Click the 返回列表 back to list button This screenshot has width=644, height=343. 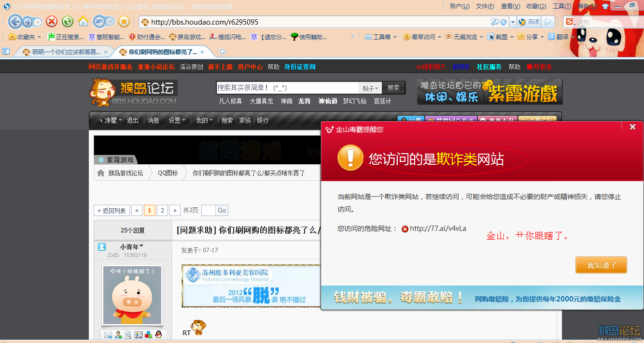click(111, 210)
